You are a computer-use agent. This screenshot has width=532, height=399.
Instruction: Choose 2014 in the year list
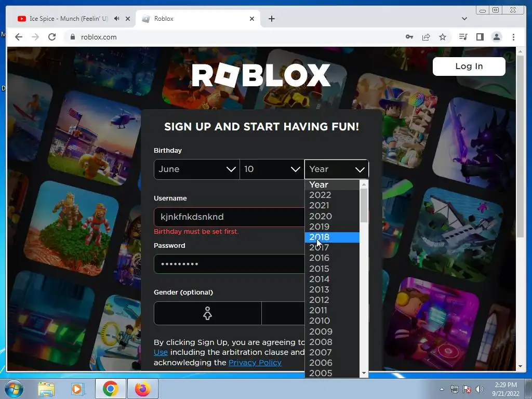332,279
